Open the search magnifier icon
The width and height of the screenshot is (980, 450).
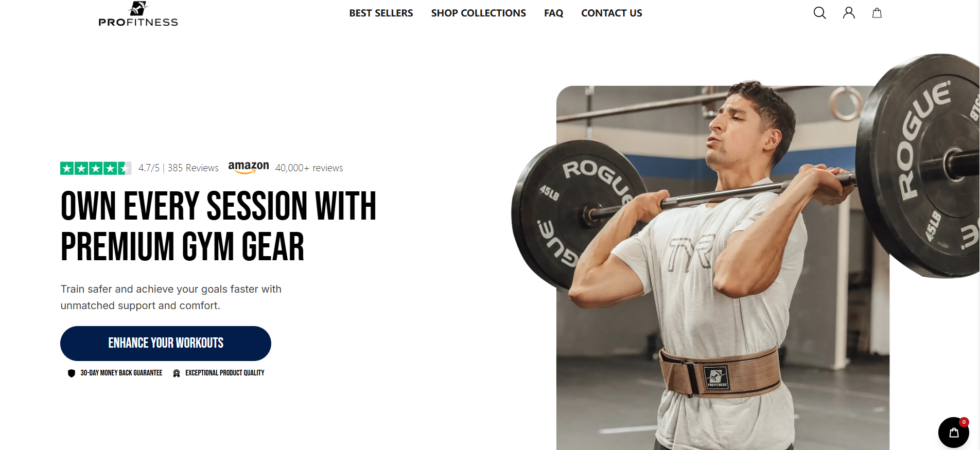tap(819, 13)
